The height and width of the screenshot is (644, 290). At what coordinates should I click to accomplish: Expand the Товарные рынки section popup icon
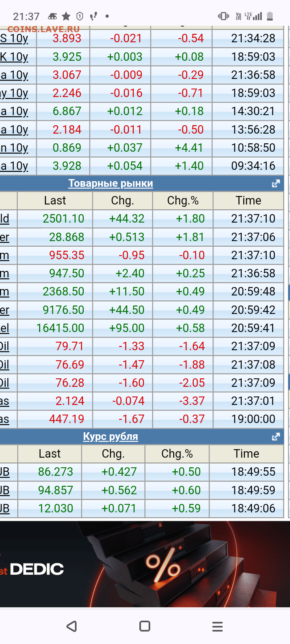[x=275, y=184]
